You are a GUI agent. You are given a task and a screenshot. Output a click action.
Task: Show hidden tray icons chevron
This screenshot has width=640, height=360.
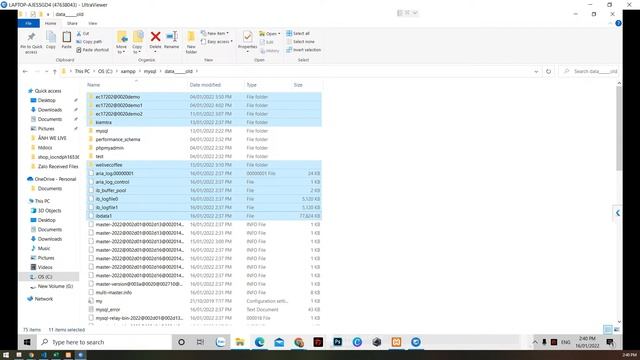[535, 342]
